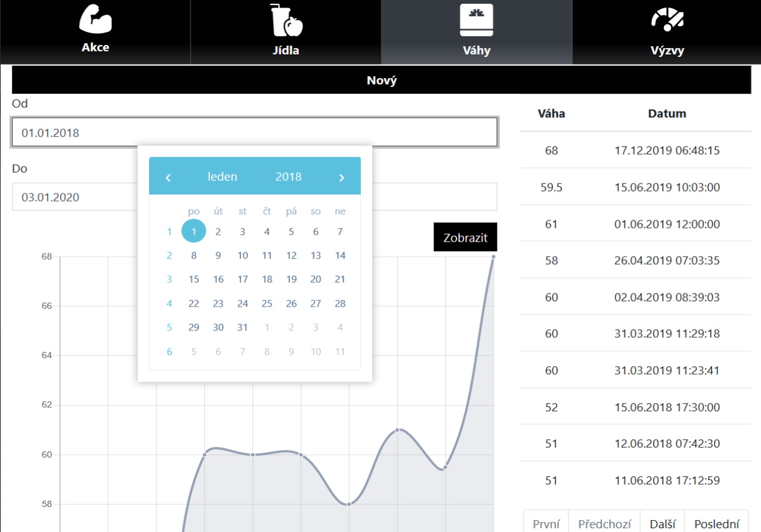Go to next month in calendar
Screen dimensions: 761x532
[x=341, y=177]
